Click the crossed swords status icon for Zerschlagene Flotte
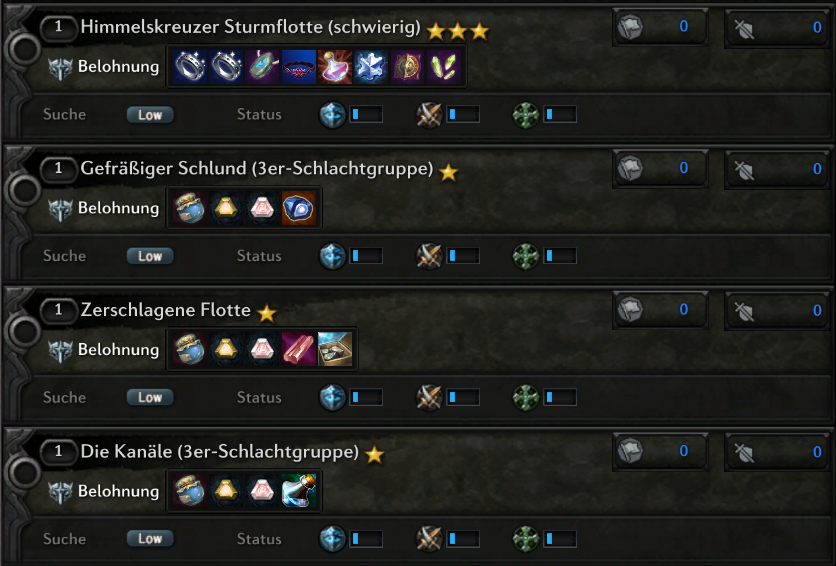 pyautogui.click(x=430, y=398)
